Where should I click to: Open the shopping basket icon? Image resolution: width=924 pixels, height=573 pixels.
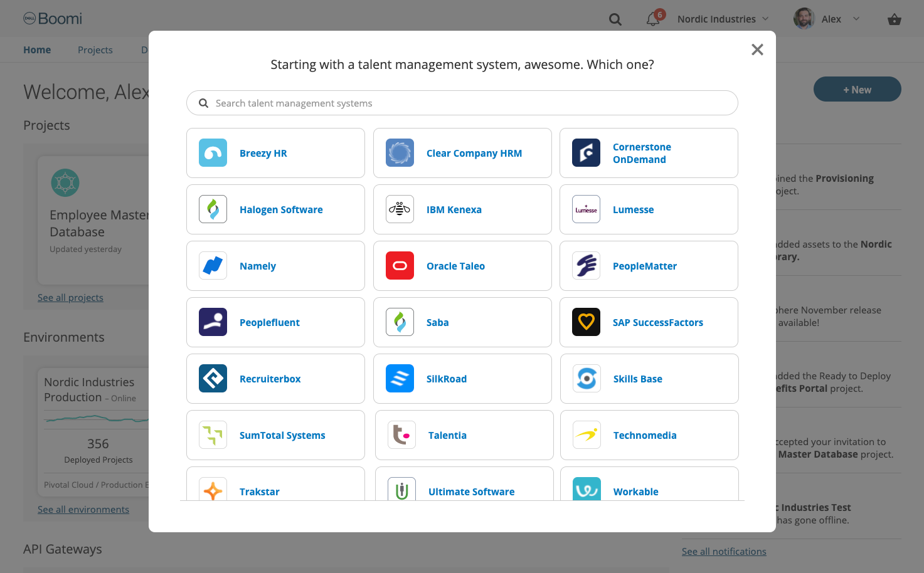click(895, 19)
